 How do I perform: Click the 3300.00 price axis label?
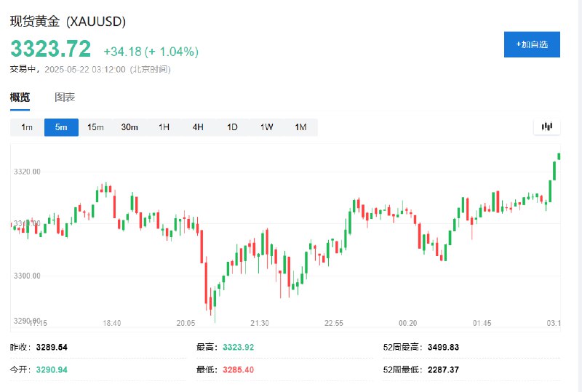pyautogui.click(x=27, y=276)
